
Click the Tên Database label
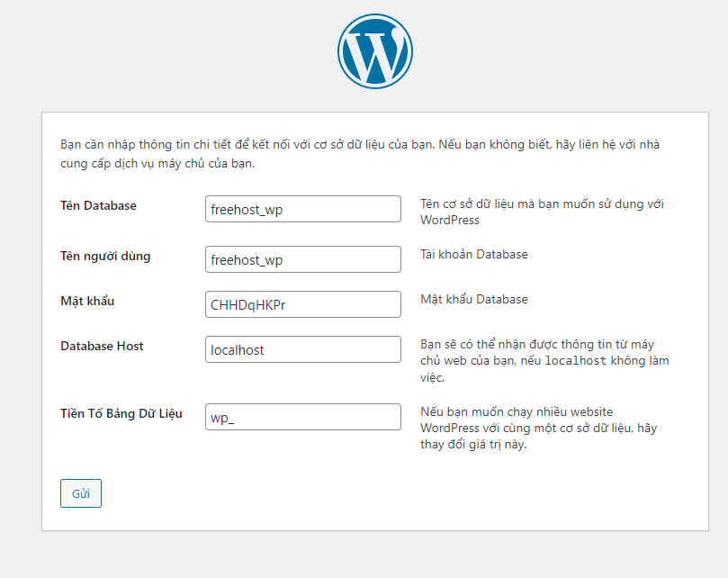click(x=98, y=206)
